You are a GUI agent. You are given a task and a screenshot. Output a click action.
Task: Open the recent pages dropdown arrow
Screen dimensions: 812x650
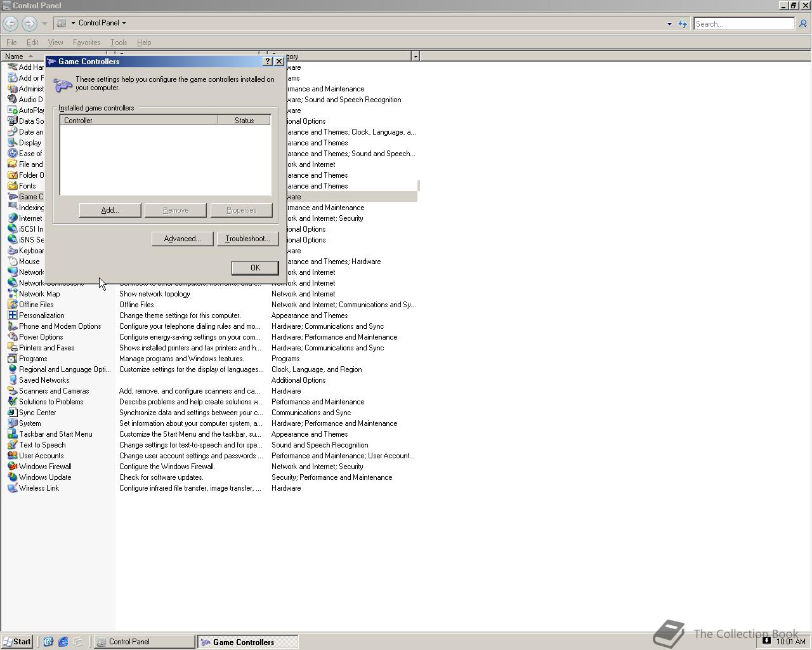tap(44, 23)
